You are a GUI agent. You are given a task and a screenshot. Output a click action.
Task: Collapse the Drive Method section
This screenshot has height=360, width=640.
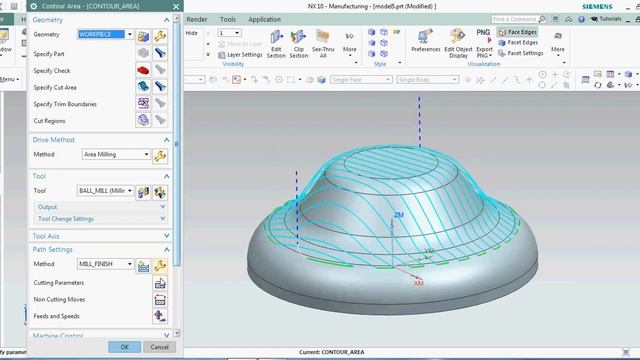167,140
